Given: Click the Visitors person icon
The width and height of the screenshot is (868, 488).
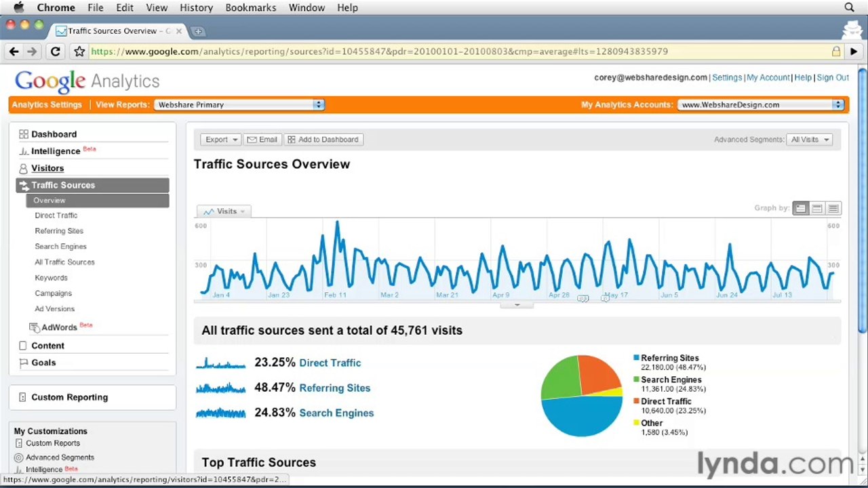Looking at the screenshot, I should pos(23,168).
